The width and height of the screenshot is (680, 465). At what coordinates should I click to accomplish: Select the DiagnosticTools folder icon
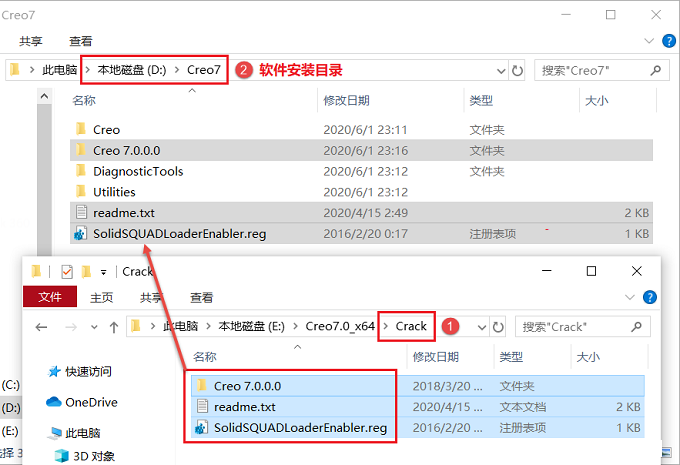(x=81, y=170)
